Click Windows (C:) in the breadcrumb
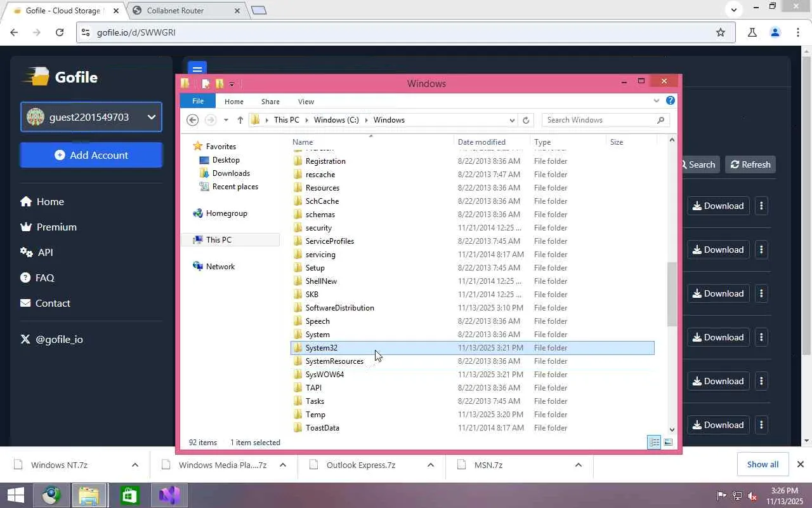Viewport: 812px width, 508px height. click(x=336, y=120)
